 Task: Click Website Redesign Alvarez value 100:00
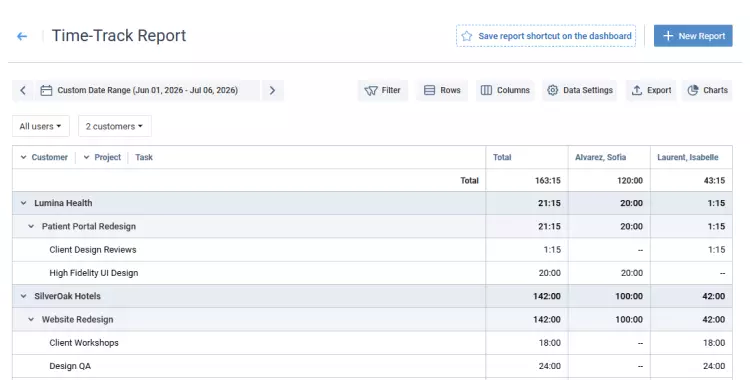[x=629, y=320]
